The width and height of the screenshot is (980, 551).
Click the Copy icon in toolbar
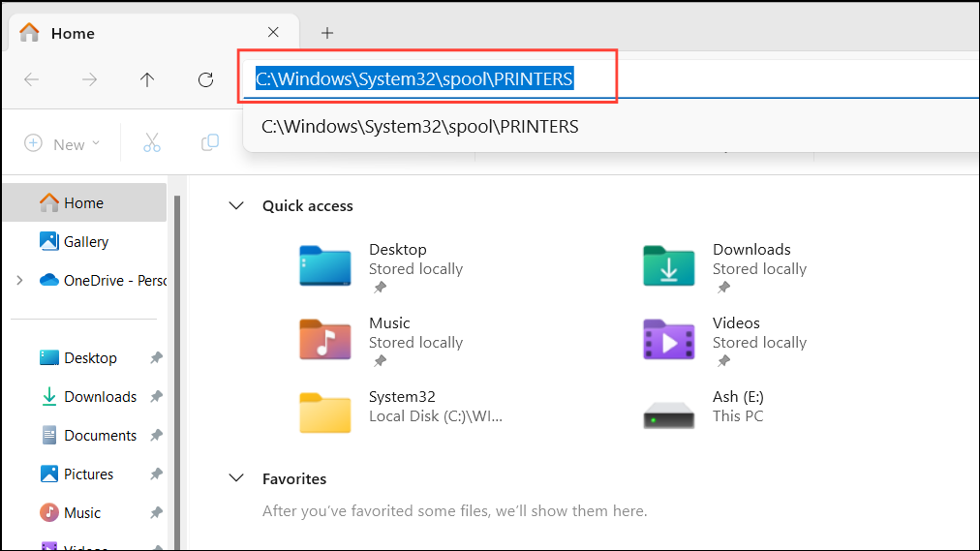209,143
